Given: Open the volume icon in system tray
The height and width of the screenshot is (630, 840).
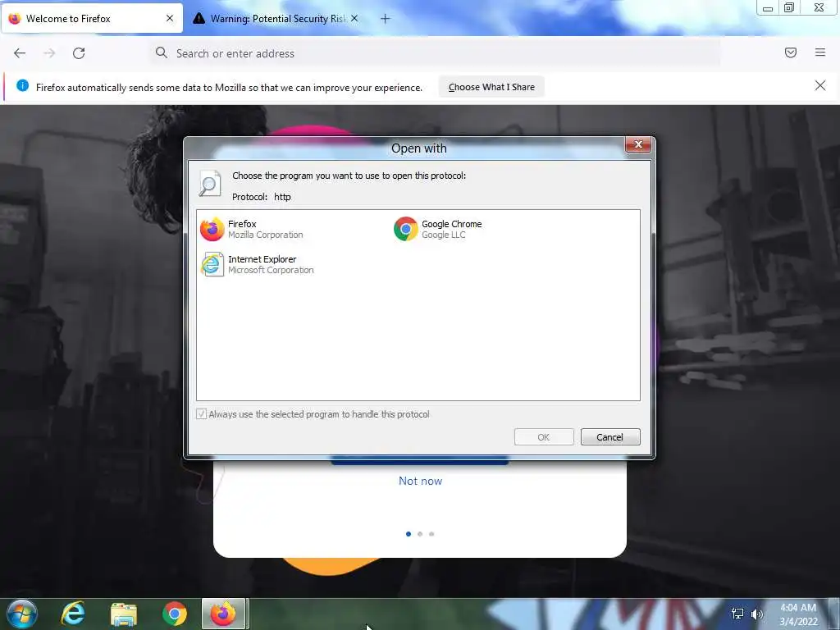Looking at the screenshot, I should tap(757, 614).
